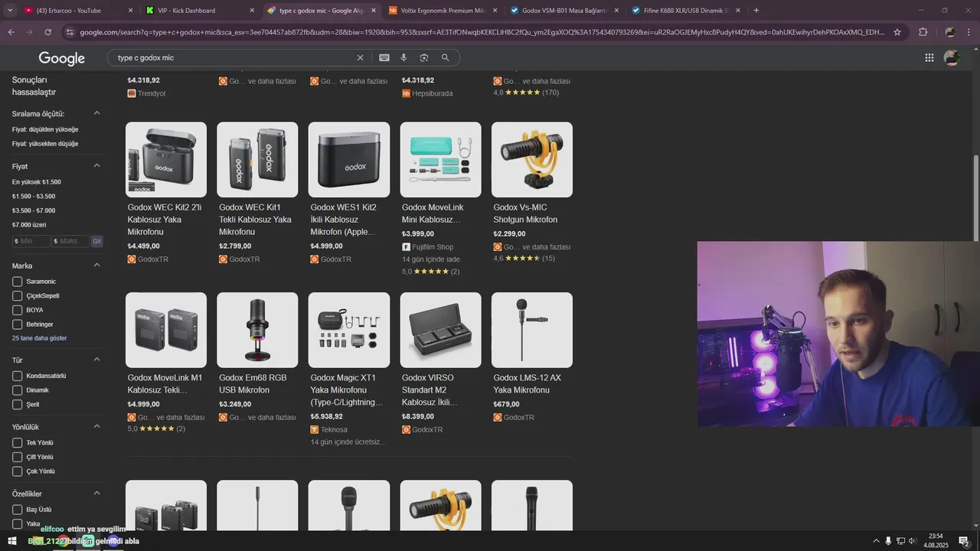Filter price ₺1.500 - ₺3.500
The image size is (980, 551).
coord(34,197)
